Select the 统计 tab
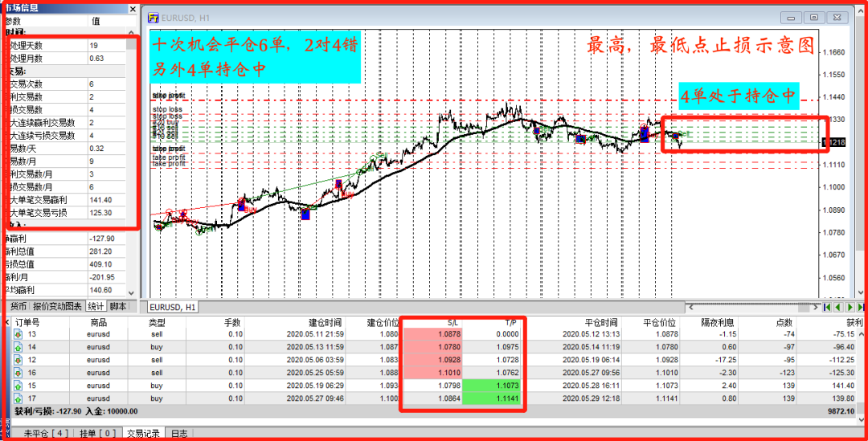This screenshot has height=441, width=868. [x=96, y=307]
